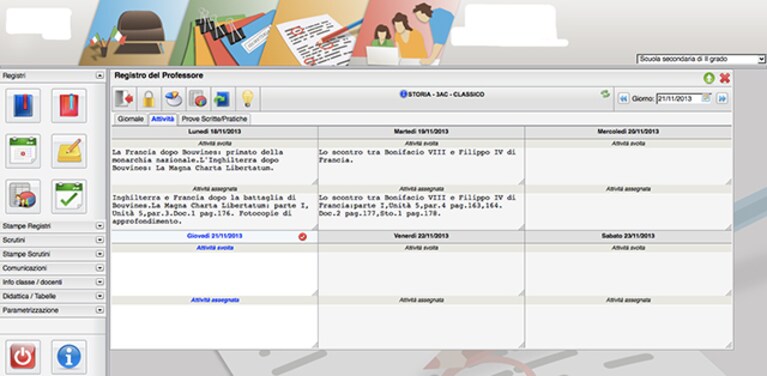Close Registro del Professore with red X
The width and height of the screenshot is (767, 376).
click(x=725, y=78)
